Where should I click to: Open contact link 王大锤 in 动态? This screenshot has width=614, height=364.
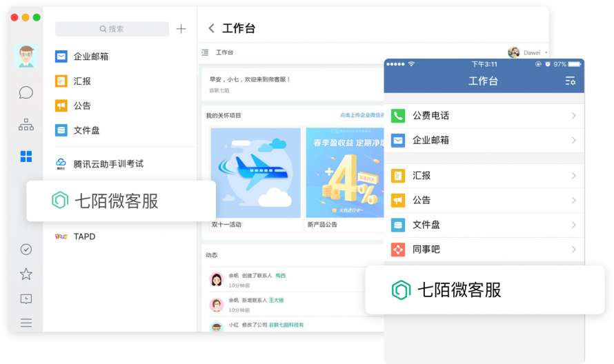click(277, 300)
